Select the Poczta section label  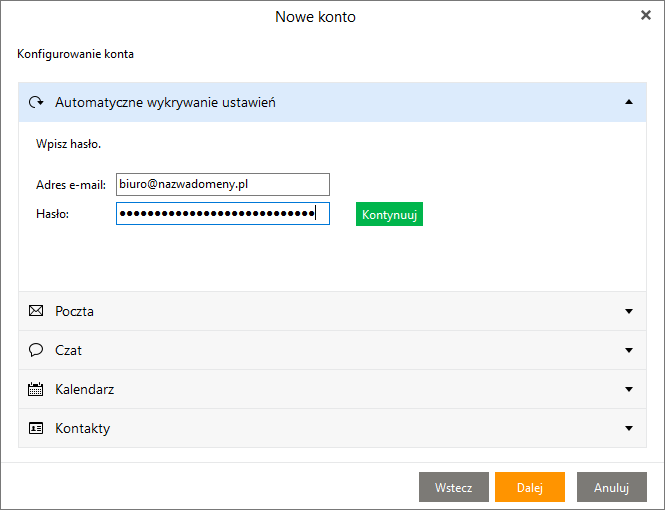pos(74,311)
